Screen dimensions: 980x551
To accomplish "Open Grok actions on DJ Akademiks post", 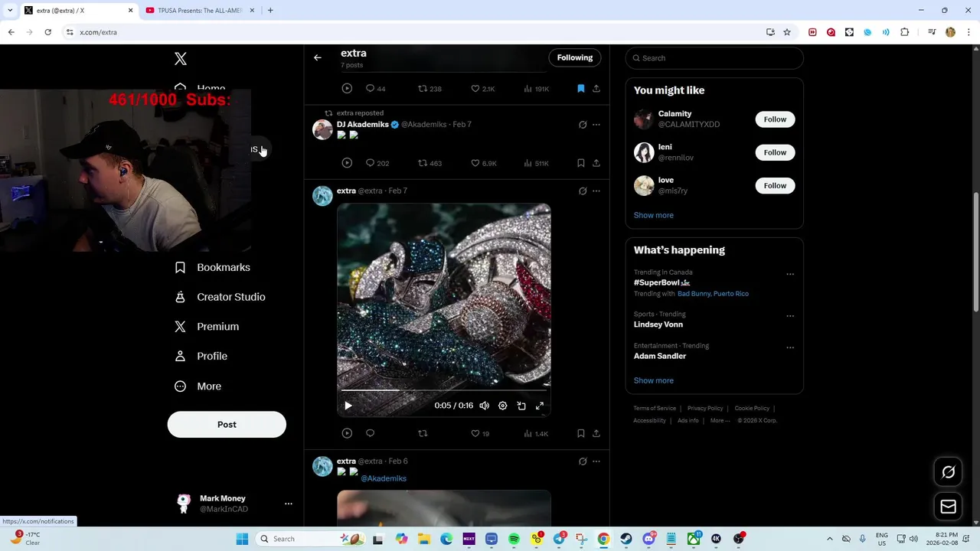I will 583,125.
